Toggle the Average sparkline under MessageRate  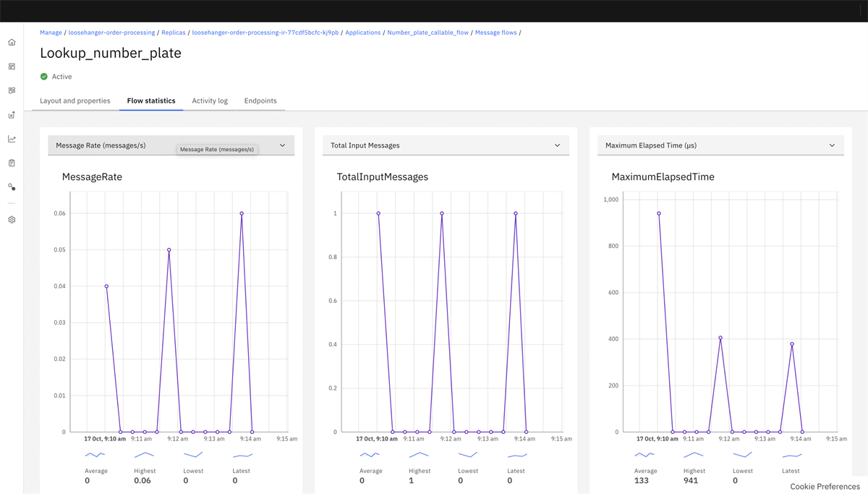[94, 454]
